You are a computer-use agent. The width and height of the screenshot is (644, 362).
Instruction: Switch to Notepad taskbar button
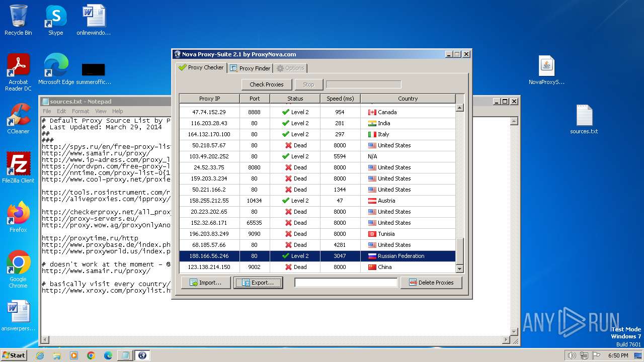pyautogui.click(x=125, y=355)
